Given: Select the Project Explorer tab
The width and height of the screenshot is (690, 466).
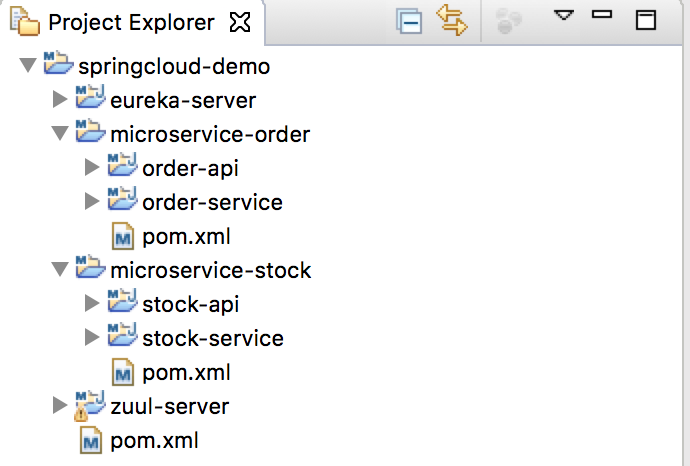Looking at the screenshot, I should click(130, 21).
